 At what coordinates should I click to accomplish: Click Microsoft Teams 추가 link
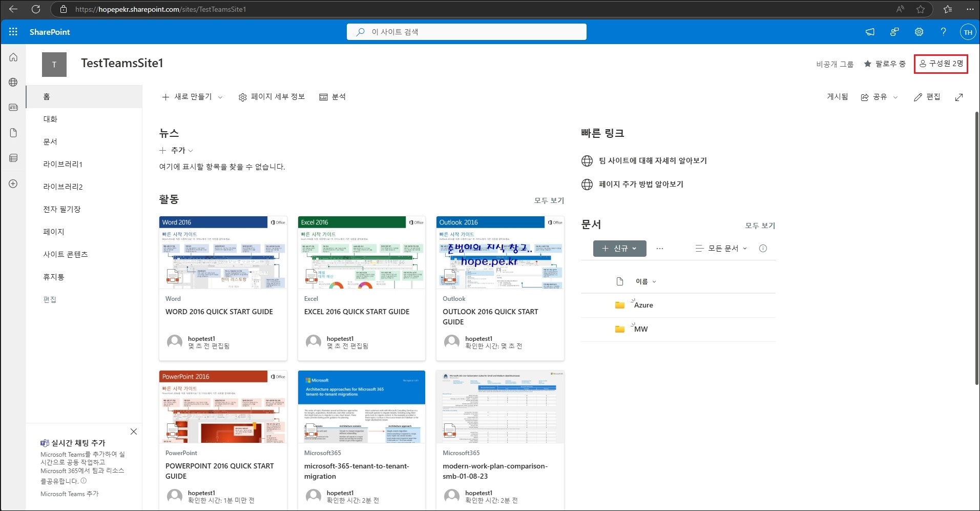[x=70, y=494]
